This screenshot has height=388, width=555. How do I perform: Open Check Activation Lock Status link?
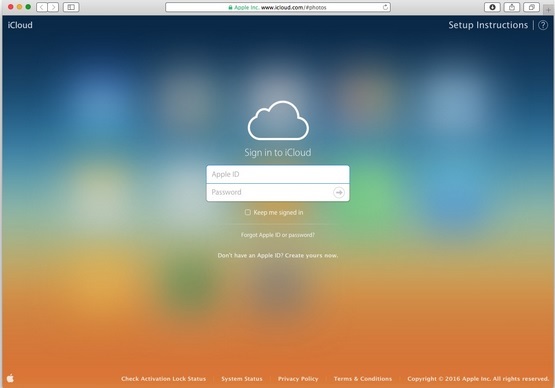pos(163,378)
